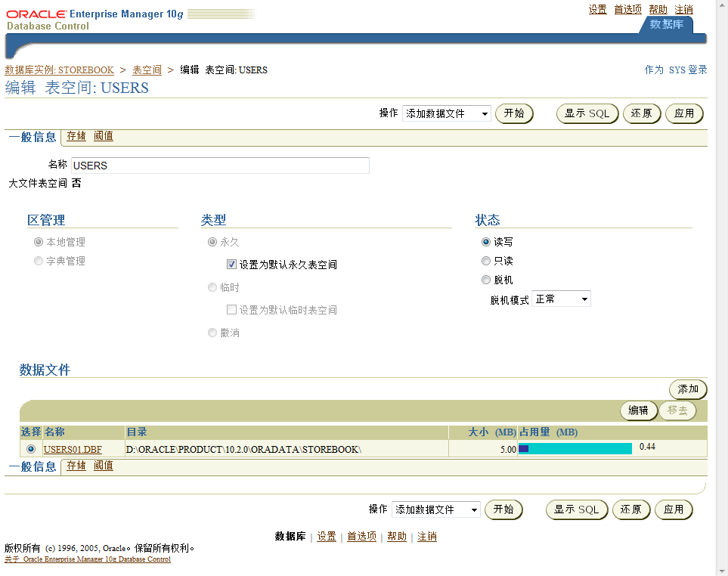Screen dimensions: 728x576
Task: Click the USERS01.DBF usage bar
Action: click(575, 448)
